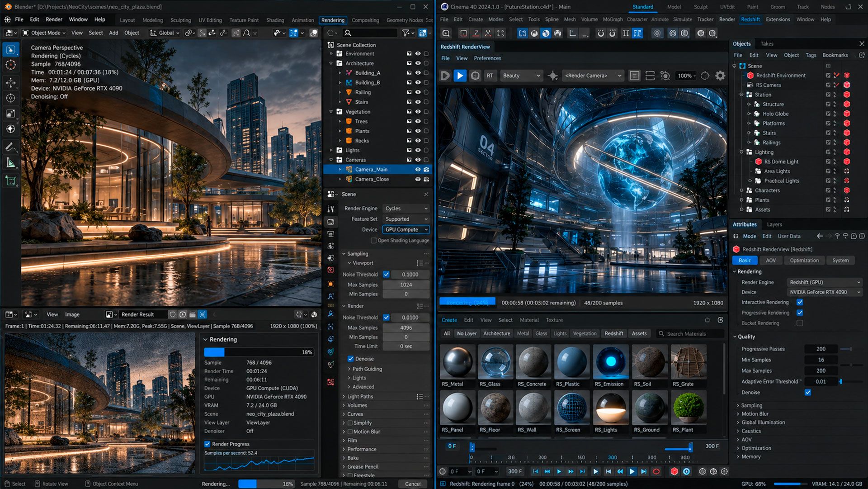Click the Blender logo icon in menu bar
The image size is (868, 489).
click(x=7, y=19)
